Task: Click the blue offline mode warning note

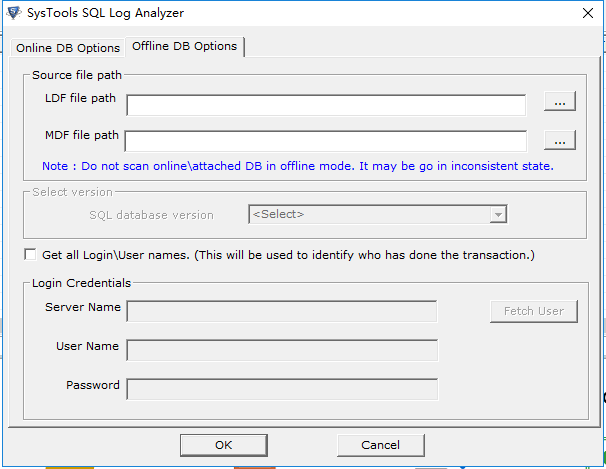Action: click(x=298, y=166)
